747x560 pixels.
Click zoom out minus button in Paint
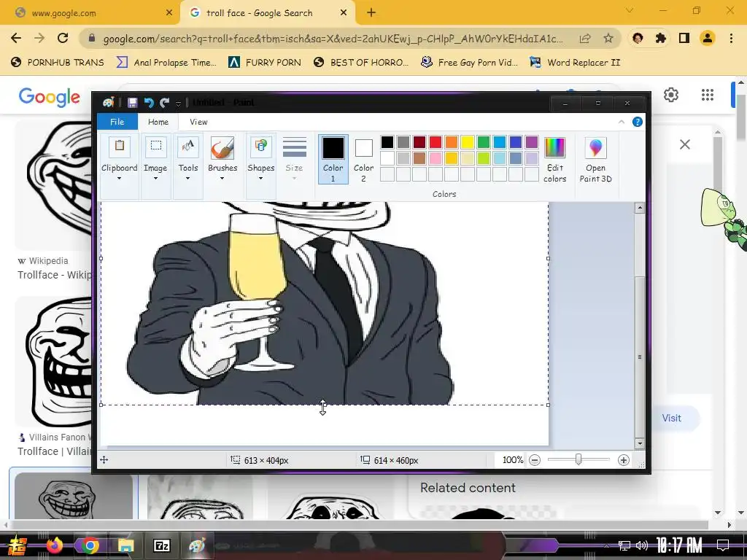(535, 460)
